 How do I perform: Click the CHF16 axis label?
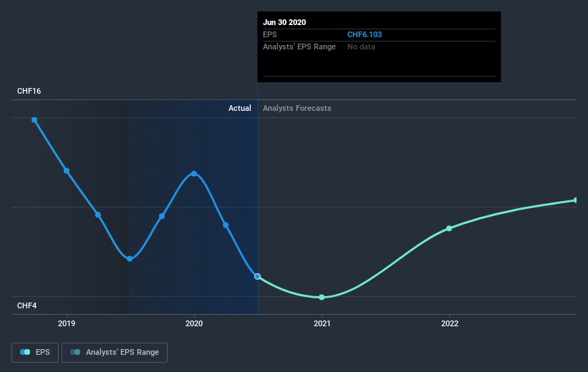pyautogui.click(x=29, y=91)
